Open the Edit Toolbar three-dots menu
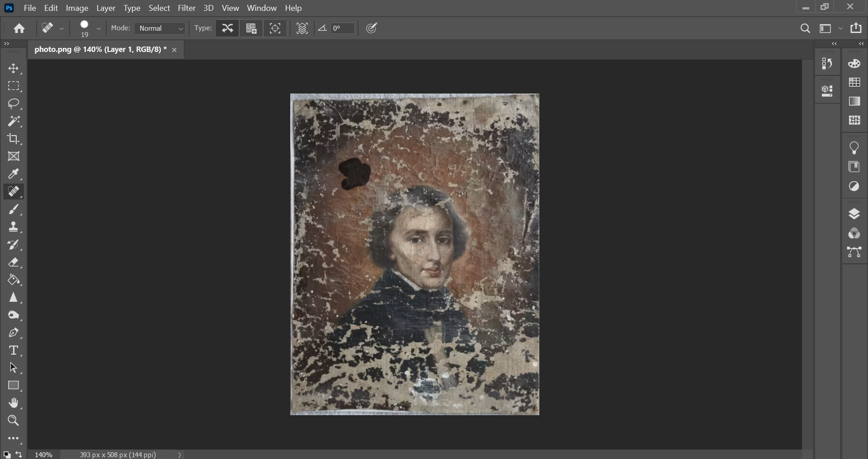This screenshot has height=459, width=868. click(x=14, y=439)
